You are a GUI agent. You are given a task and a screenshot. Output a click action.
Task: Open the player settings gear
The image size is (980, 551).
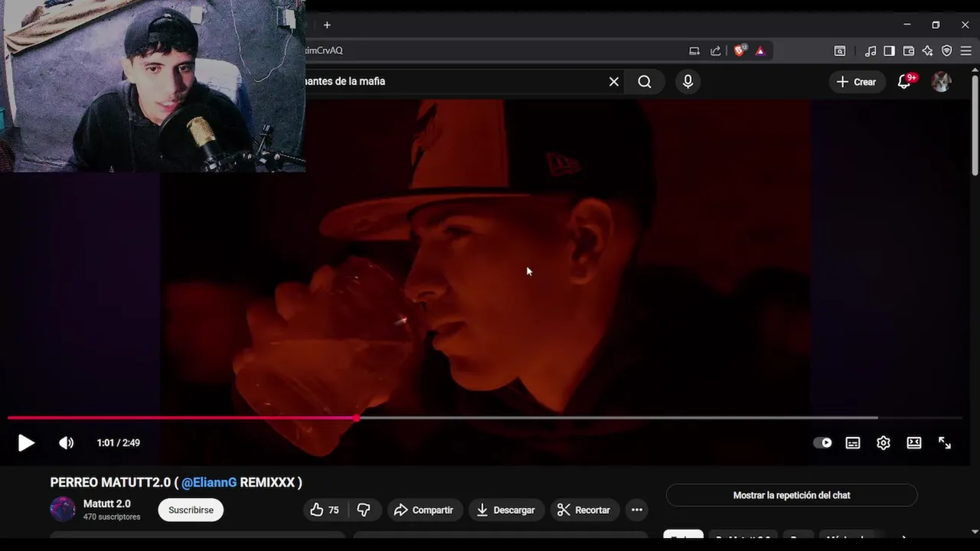pos(884,443)
